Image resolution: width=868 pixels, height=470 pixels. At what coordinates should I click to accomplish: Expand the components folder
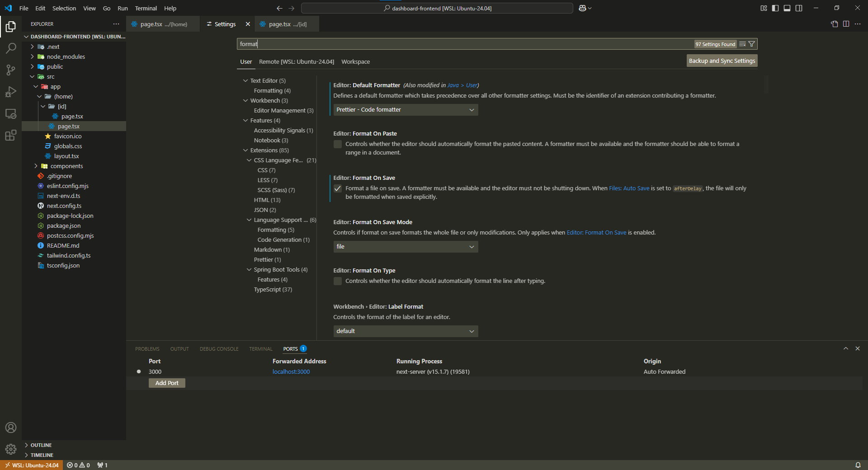[x=66, y=166]
